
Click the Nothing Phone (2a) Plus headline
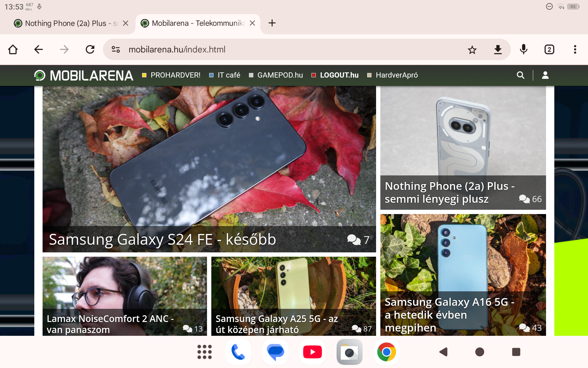pos(450,193)
